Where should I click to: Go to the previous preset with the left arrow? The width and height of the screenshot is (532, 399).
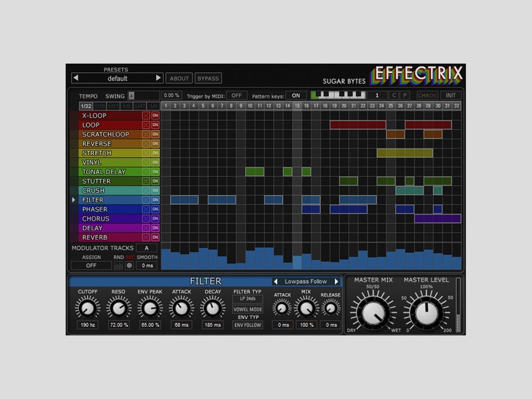click(76, 78)
